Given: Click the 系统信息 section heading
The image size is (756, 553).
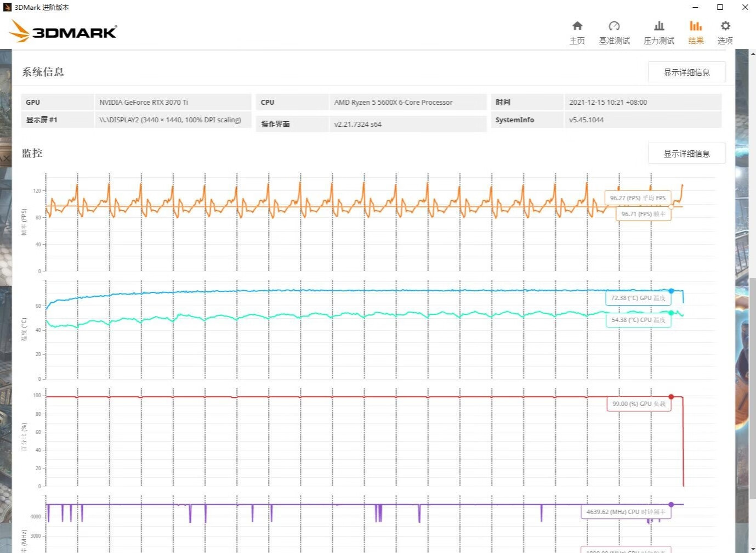Looking at the screenshot, I should click(43, 72).
